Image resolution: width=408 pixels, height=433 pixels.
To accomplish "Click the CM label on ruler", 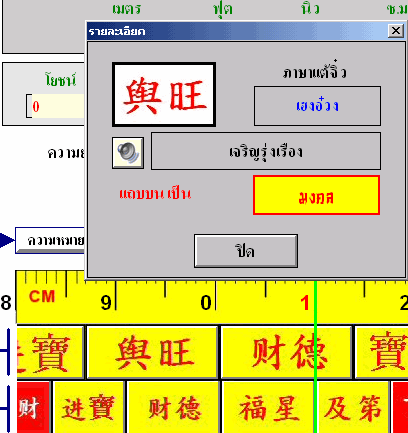I will point(42,296).
